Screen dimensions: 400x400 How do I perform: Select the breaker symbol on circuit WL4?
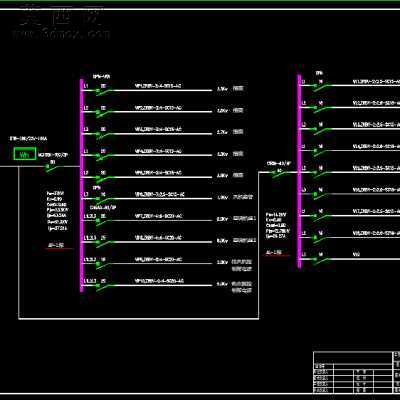click(x=322, y=152)
